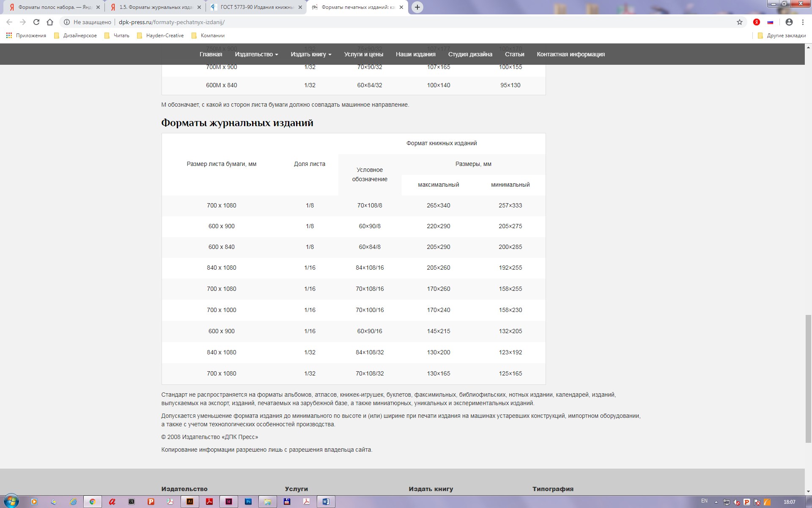Open the Услуги и цены page

[363, 54]
